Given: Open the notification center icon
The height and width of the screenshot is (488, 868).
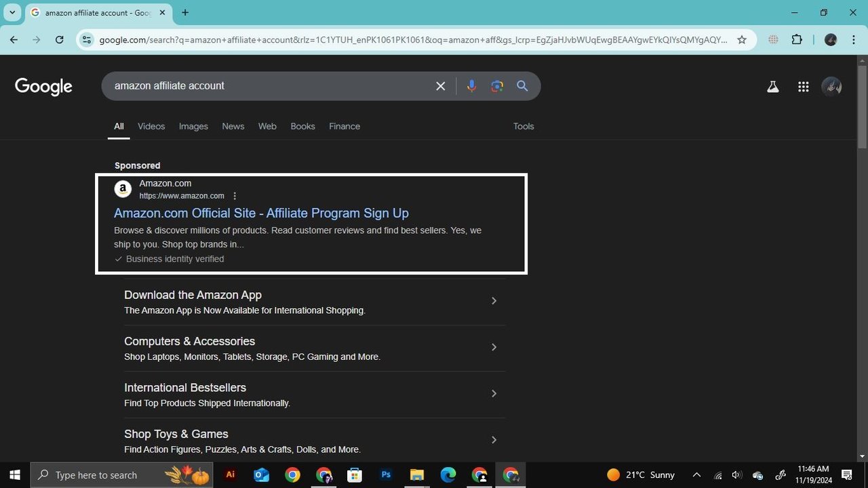Looking at the screenshot, I should click(847, 474).
